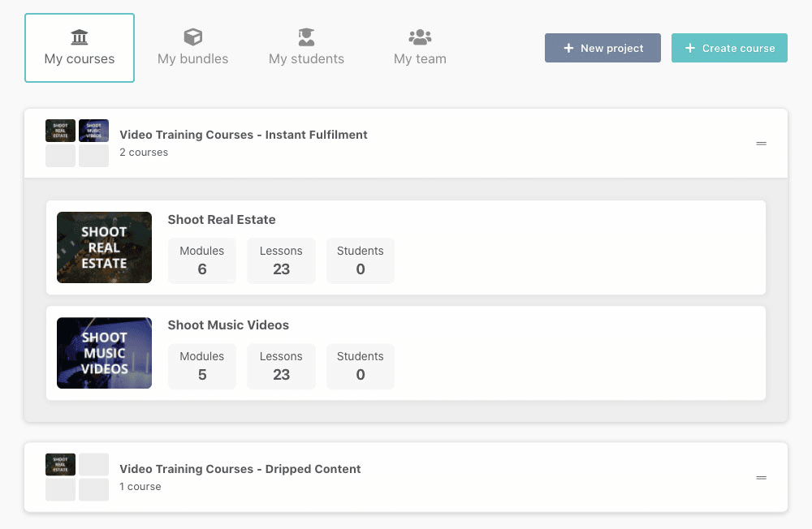Click the people group icon above My team
Image resolution: width=812 pixels, height=529 pixels.
(420, 37)
